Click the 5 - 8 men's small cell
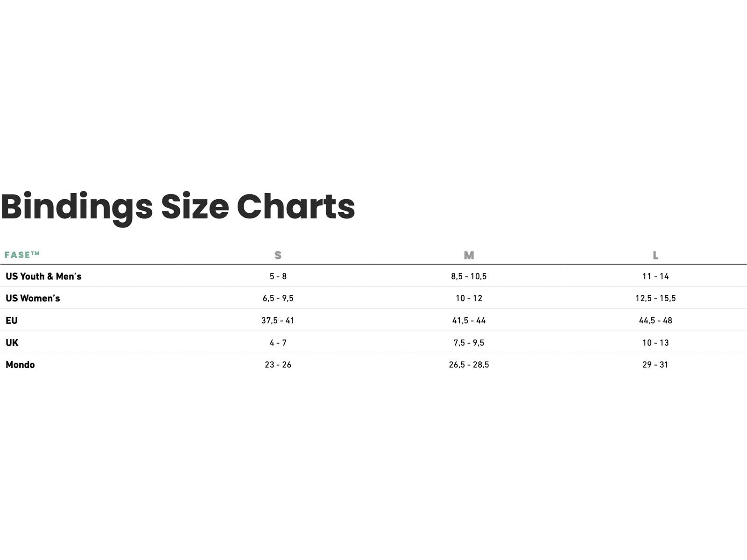 point(278,276)
